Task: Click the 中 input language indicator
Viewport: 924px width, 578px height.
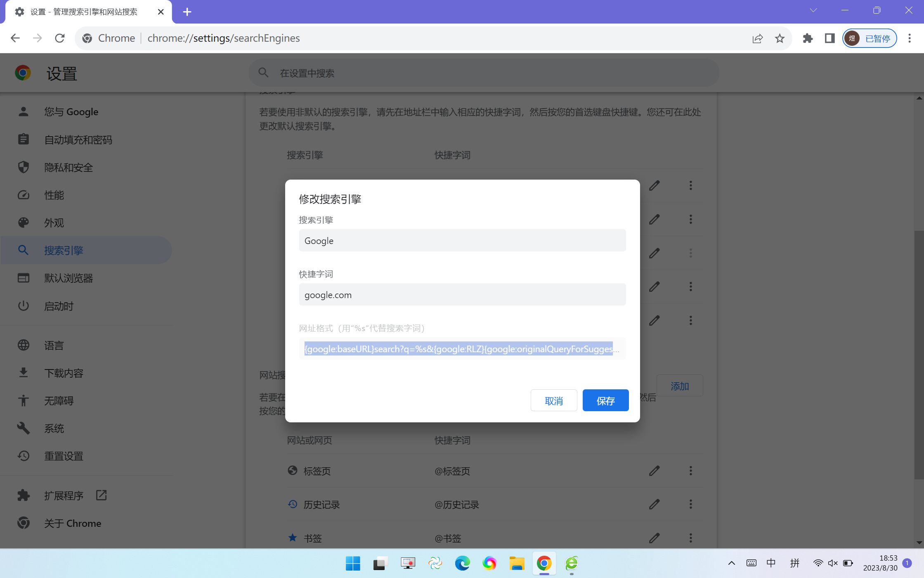Action: (x=771, y=563)
